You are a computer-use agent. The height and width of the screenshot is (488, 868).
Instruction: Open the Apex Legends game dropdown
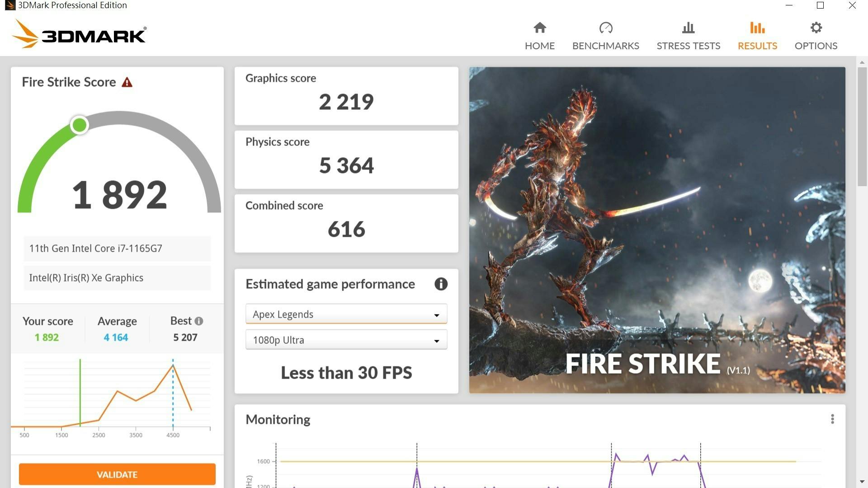(x=346, y=314)
